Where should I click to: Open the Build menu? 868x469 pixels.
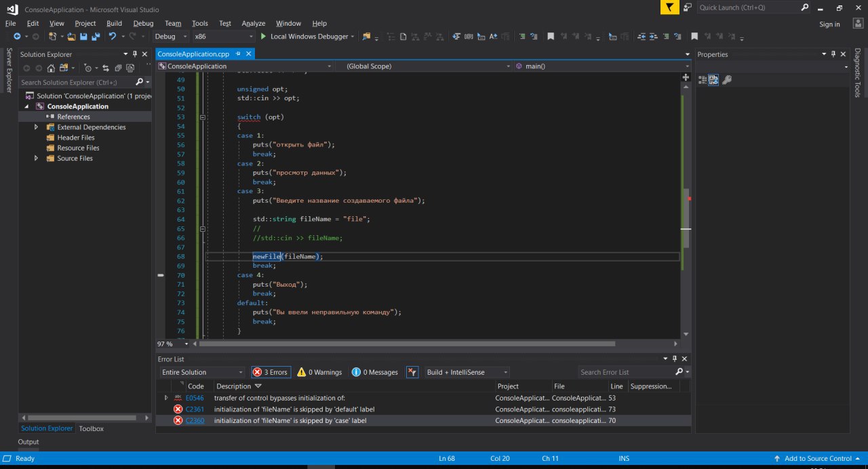click(114, 23)
